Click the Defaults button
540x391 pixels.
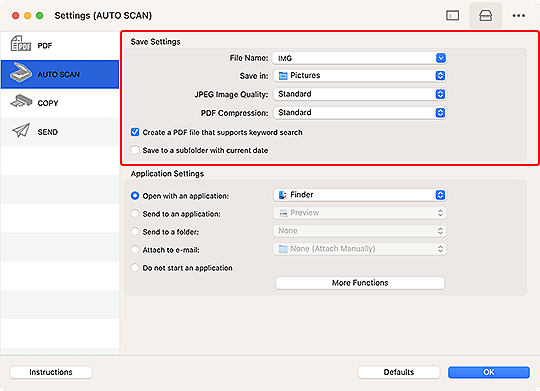(399, 372)
